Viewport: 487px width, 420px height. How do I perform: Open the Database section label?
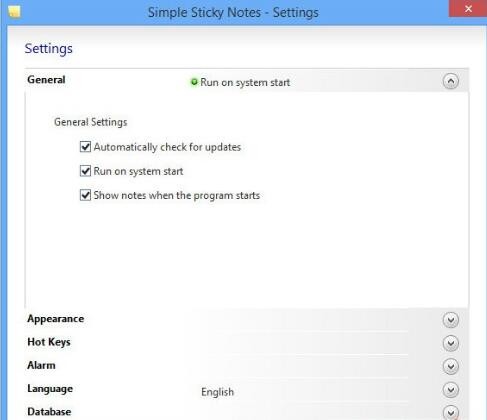[49, 412]
